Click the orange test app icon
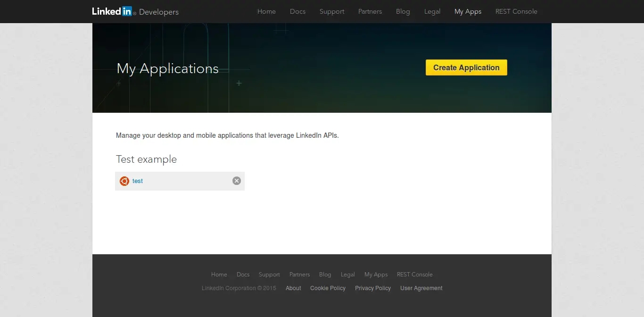The image size is (644, 317). [x=124, y=181]
